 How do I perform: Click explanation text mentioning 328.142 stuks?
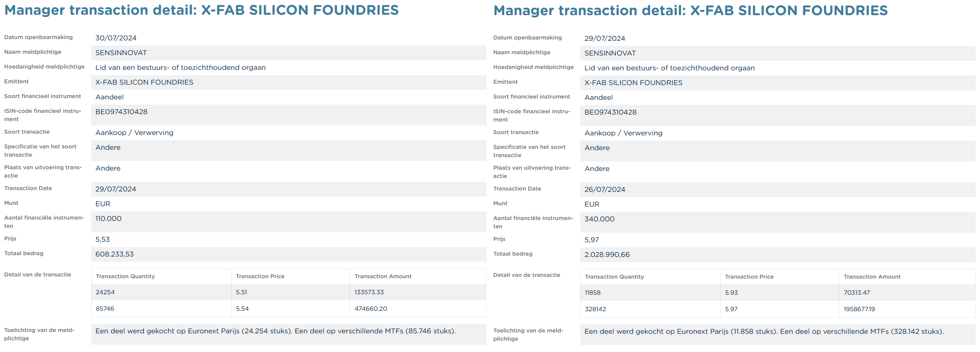point(764,332)
